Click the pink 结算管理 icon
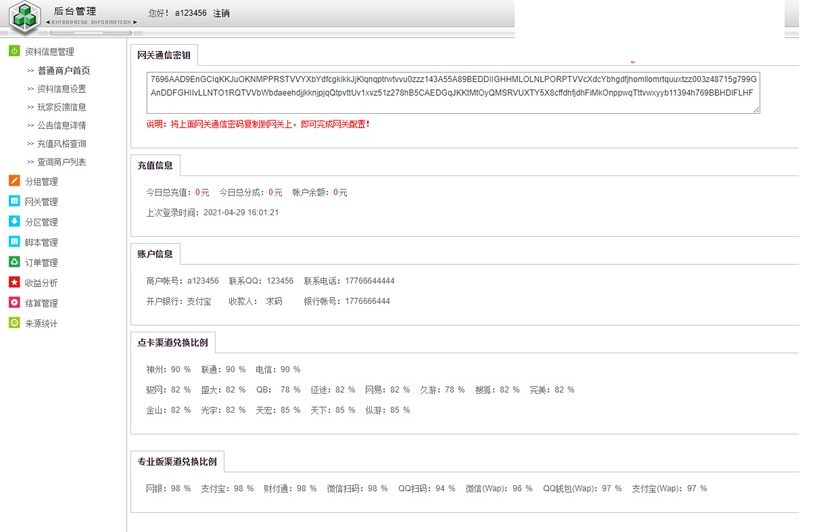This screenshot has height=532, width=819. pos(14,303)
